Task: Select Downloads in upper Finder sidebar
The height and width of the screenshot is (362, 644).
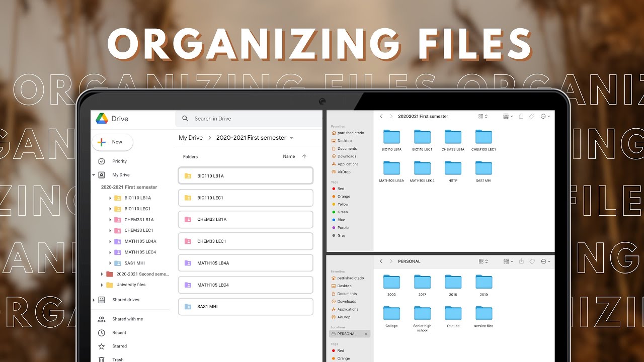Action: tap(344, 156)
